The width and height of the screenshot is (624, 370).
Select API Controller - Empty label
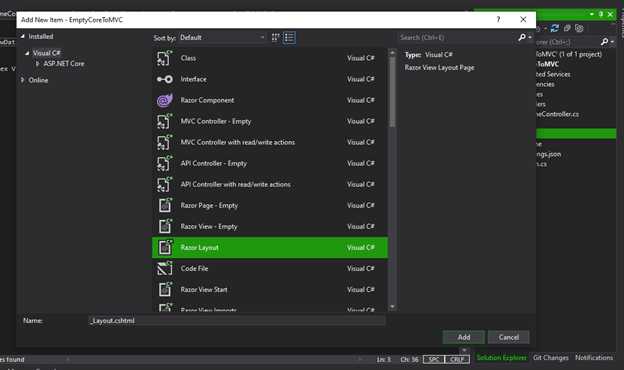tap(214, 164)
